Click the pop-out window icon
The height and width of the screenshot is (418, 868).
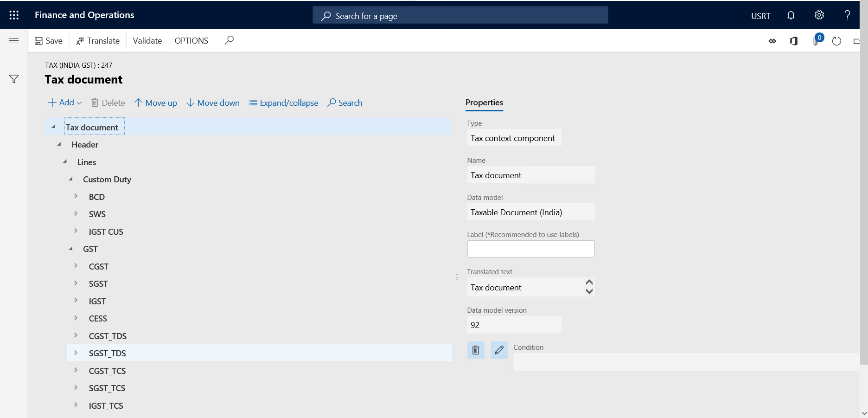(856, 41)
